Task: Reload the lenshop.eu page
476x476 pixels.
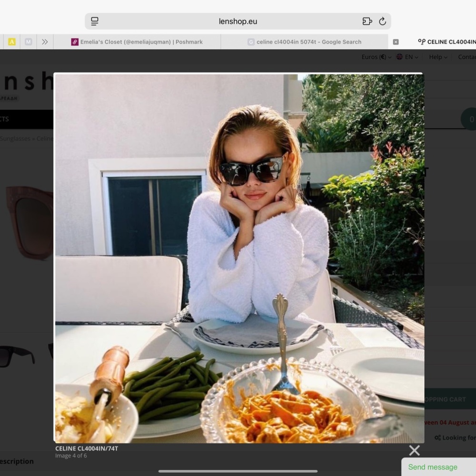Action: [x=383, y=21]
